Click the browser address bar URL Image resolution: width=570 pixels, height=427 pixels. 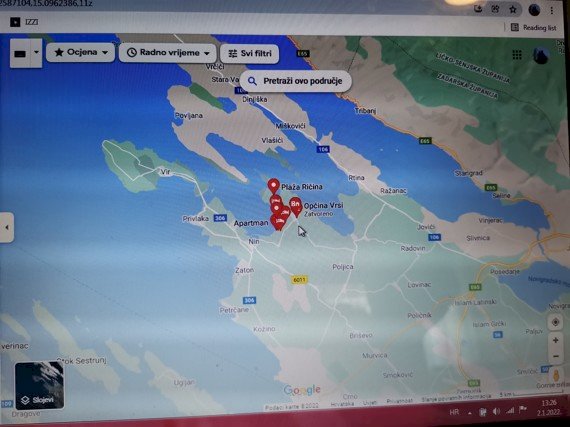(47, 3)
